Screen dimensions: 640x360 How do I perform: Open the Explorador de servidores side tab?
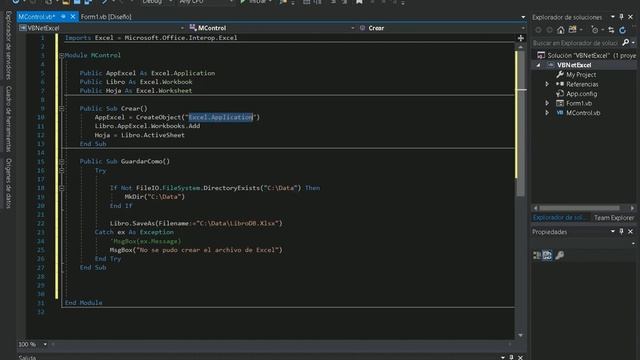[9, 45]
